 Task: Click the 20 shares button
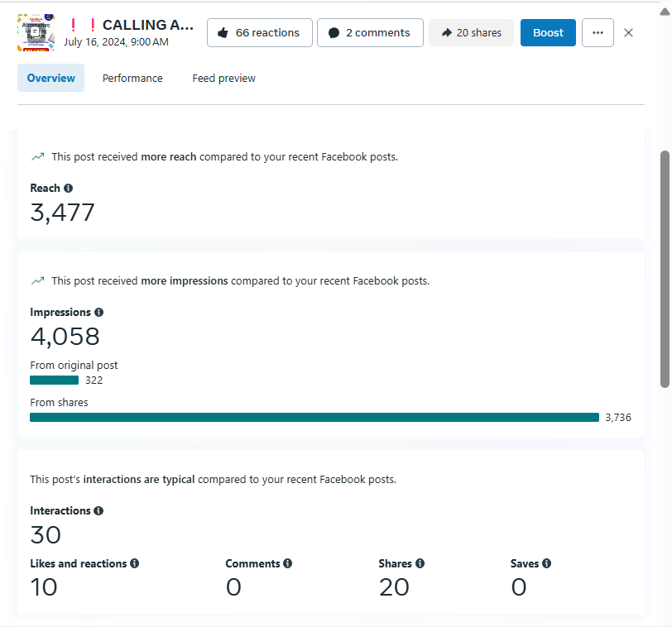pyautogui.click(x=471, y=33)
